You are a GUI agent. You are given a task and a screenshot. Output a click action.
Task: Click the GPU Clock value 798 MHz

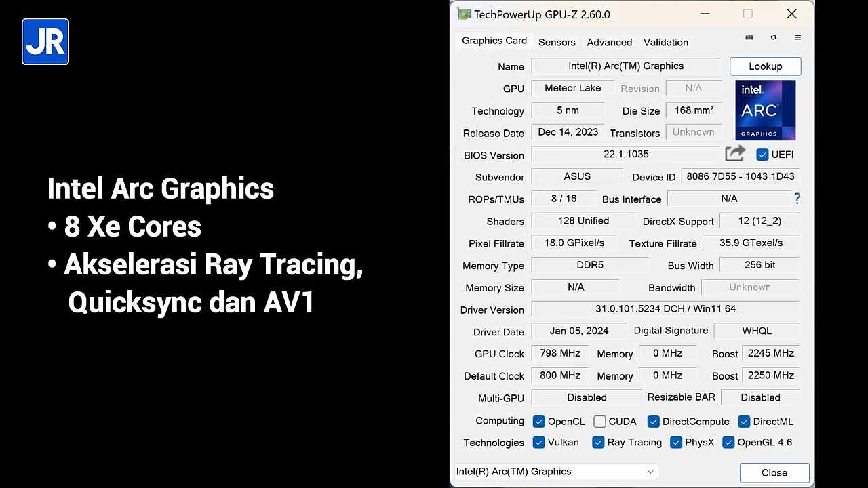(560, 353)
